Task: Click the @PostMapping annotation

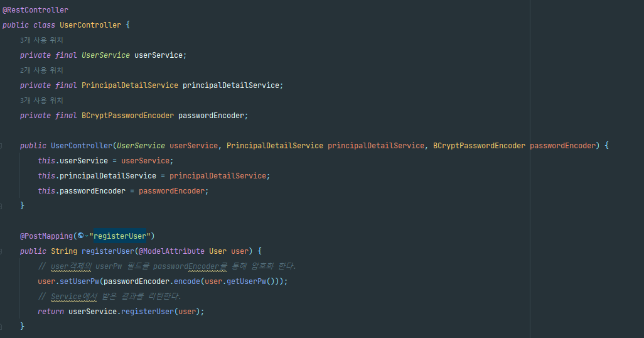Action: coord(46,236)
